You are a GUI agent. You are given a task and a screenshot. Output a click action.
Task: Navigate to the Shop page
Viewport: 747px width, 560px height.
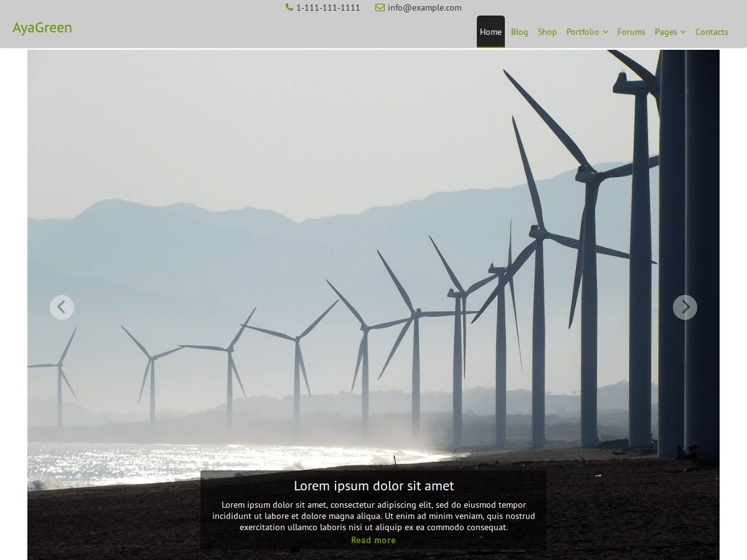547,32
